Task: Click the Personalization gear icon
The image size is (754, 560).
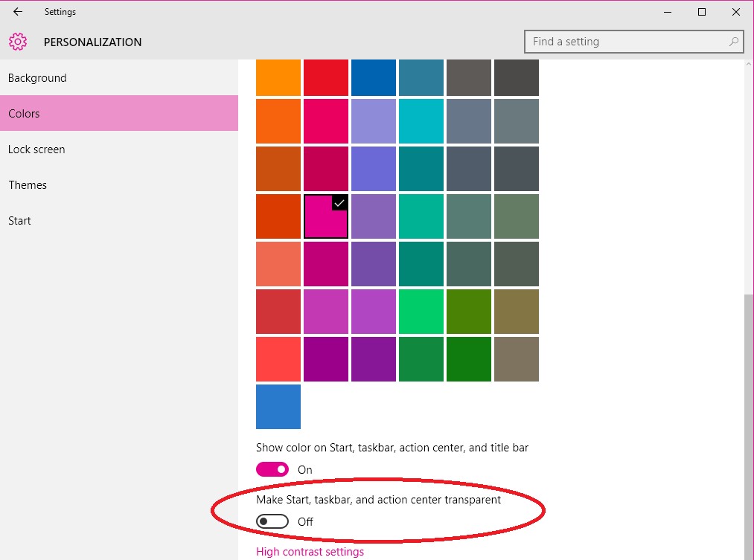Action: pos(18,42)
